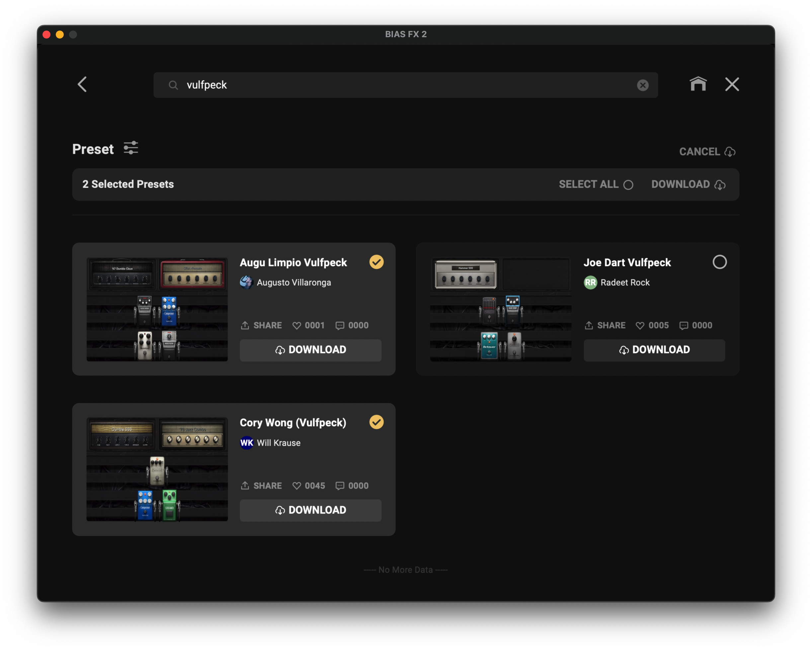Open comments on Augu Limpio Vulfpeck
This screenshot has width=812, height=651.
340,325
